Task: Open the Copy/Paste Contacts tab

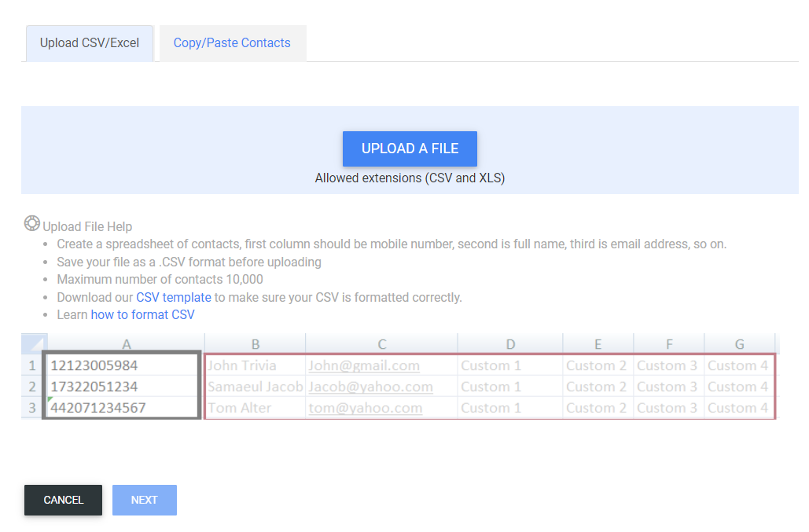Action: (232, 43)
